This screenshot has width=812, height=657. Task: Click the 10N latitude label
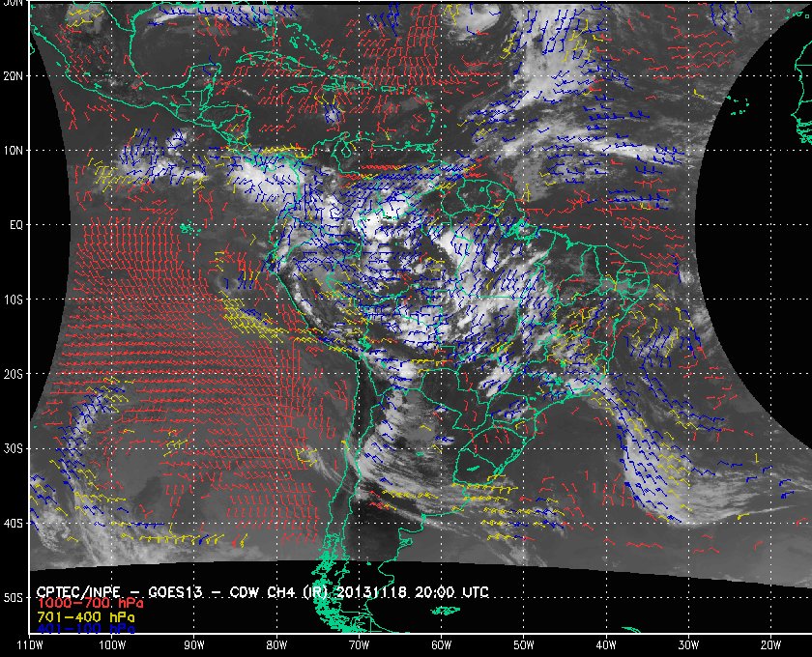click(13, 150)
